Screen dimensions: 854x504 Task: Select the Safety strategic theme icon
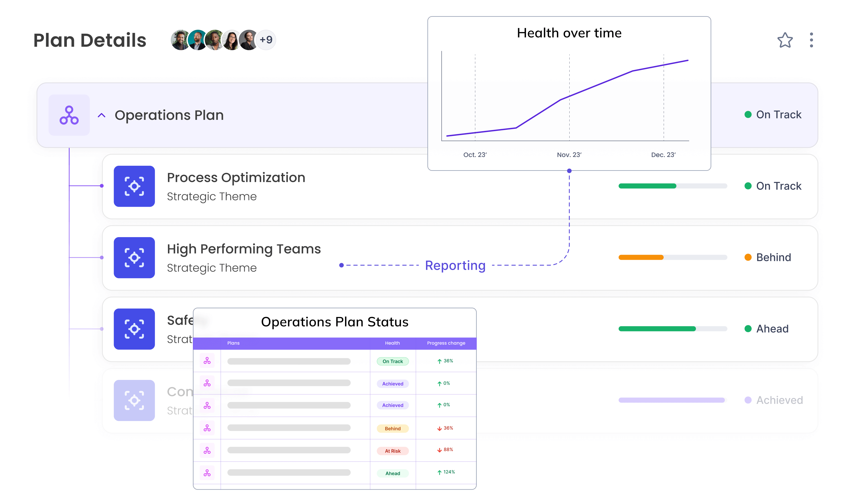(134, 329)
